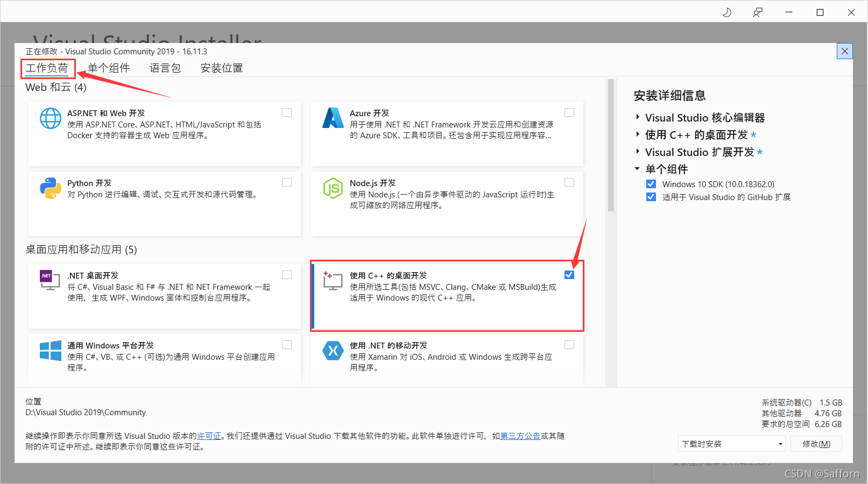
Task: Switch to the 工作负荷 tab
Action: pyautogui.click(x=47, y=68)
